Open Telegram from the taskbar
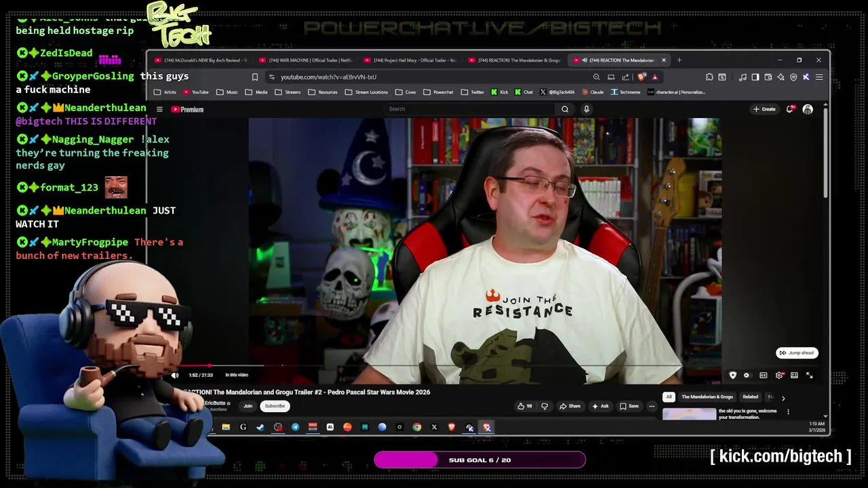Screen dimensions: 868x488 pos(296,427)
